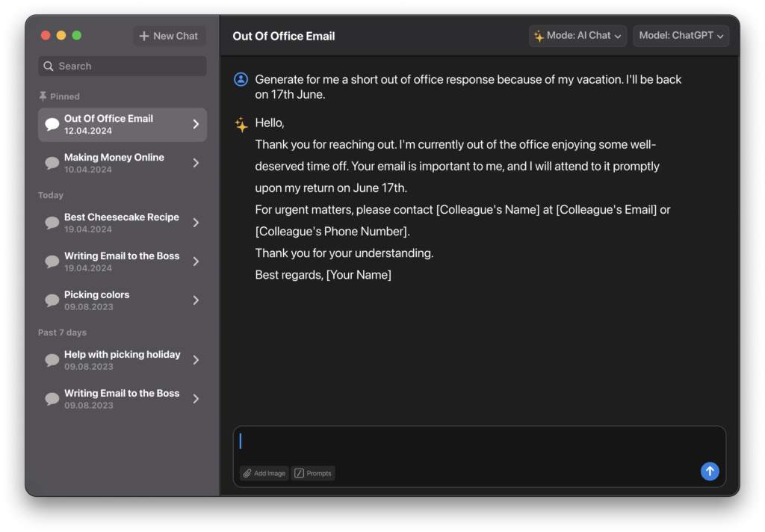765x532 pixels.
Task: Click the yellow minimize window button
Action: pos(61,36)
